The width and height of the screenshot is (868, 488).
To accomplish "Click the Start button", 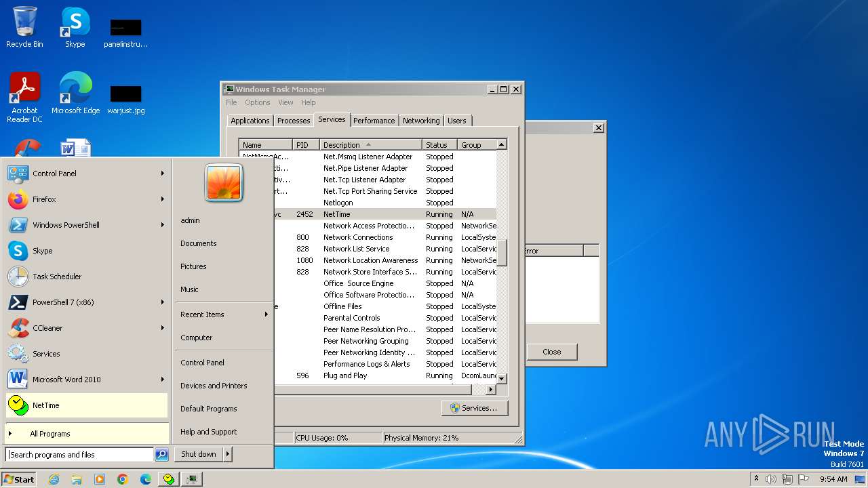I will pos(19,479).
